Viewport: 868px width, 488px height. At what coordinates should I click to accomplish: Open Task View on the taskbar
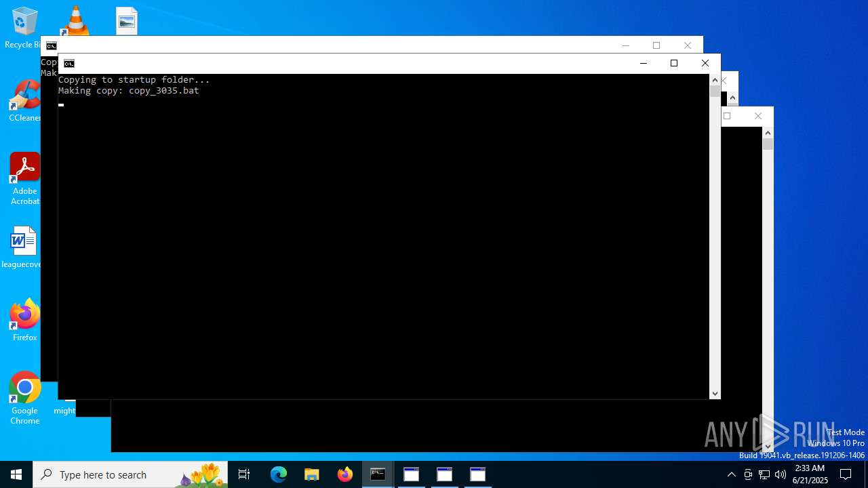244,474
